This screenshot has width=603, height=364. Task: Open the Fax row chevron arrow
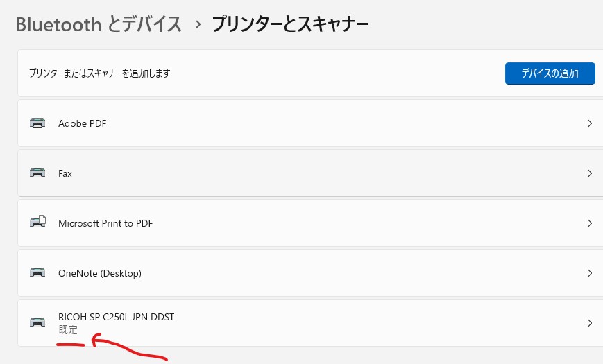(x=590, y=173)
